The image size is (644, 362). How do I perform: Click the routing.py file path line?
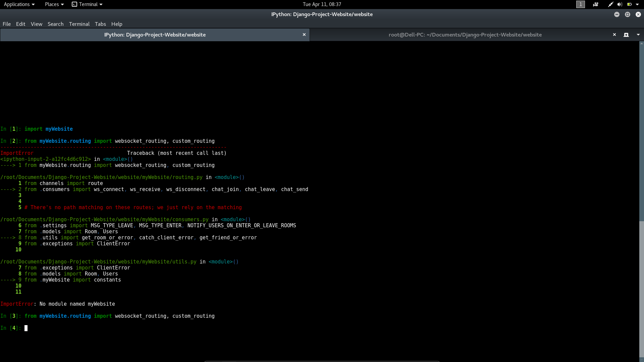(122, 177)
